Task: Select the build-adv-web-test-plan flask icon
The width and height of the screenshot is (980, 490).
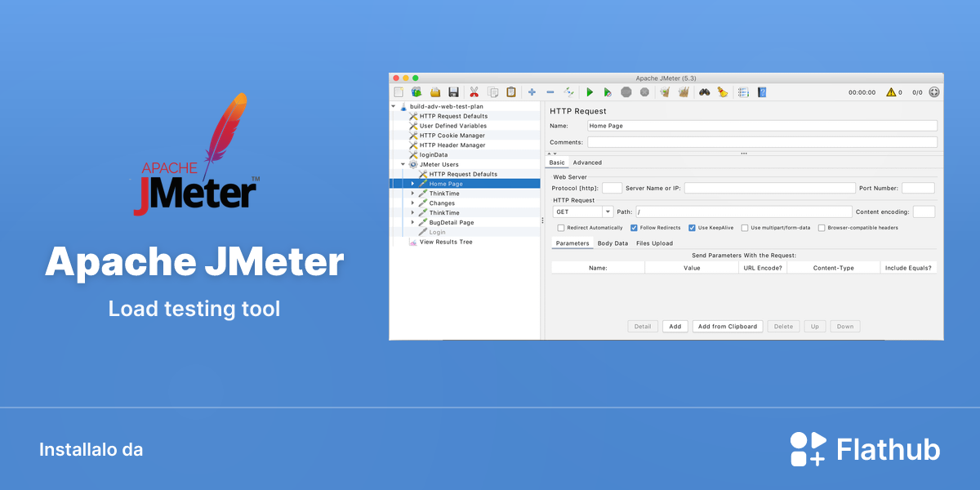Action: (x=403, y=106)
